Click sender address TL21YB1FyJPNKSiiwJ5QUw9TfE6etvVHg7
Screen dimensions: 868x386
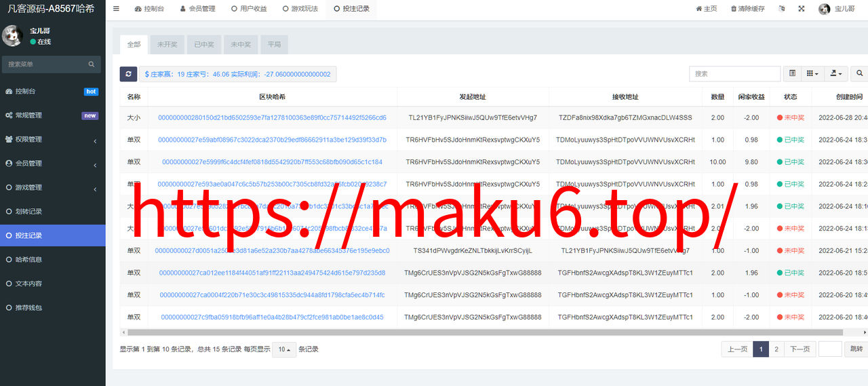tap(473, 118)
